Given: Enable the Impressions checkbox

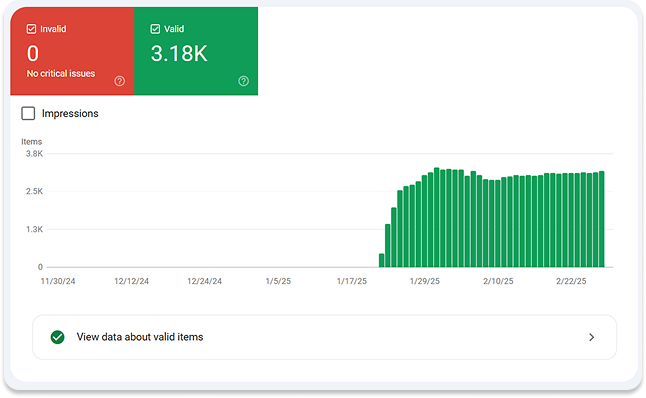Looking at the screenshot, I should tap(28, 113).
